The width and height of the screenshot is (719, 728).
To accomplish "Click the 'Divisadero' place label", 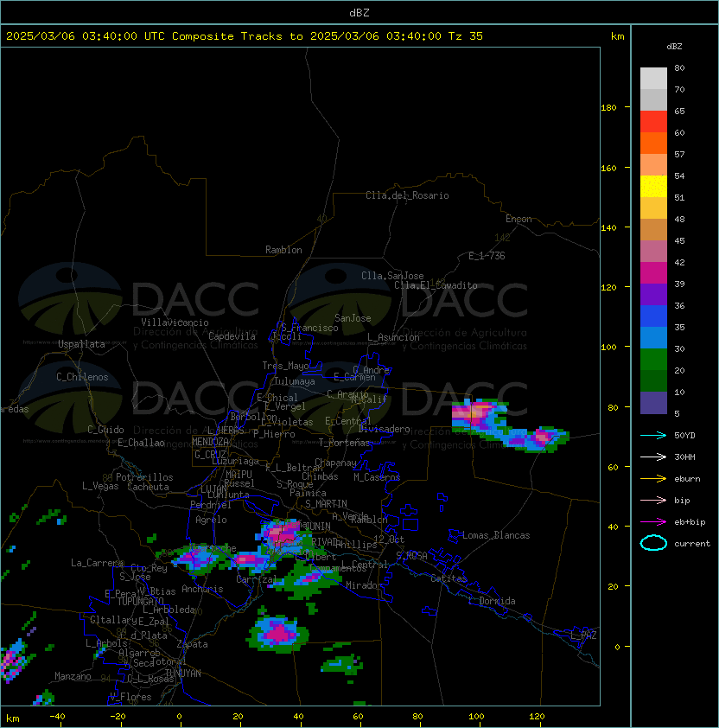I will [x=385, y=429].
